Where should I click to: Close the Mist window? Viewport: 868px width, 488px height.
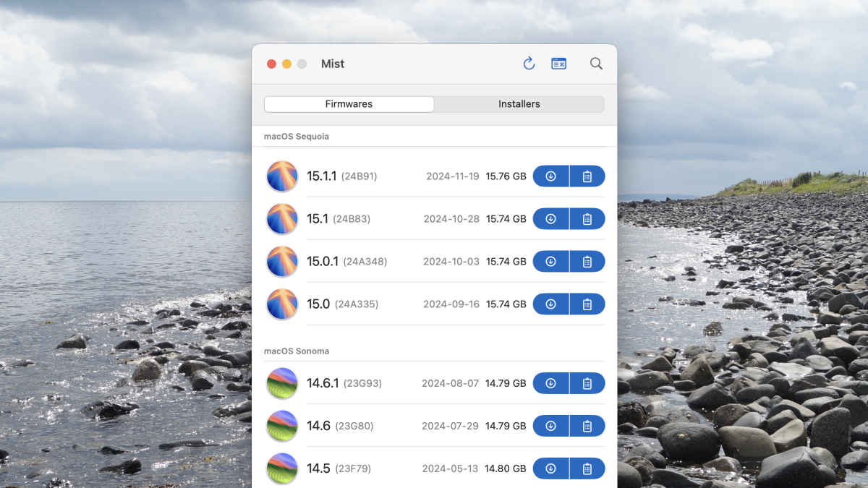[x=271, y=64]
